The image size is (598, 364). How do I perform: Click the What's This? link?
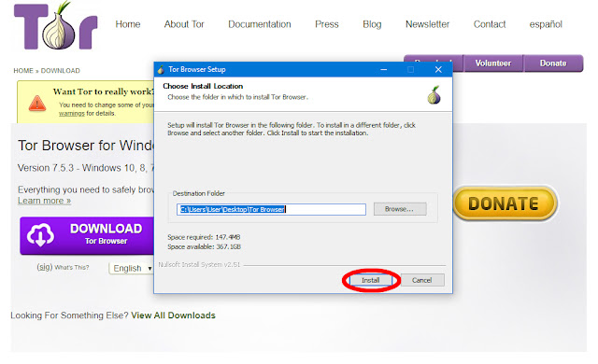click(72, 267)
